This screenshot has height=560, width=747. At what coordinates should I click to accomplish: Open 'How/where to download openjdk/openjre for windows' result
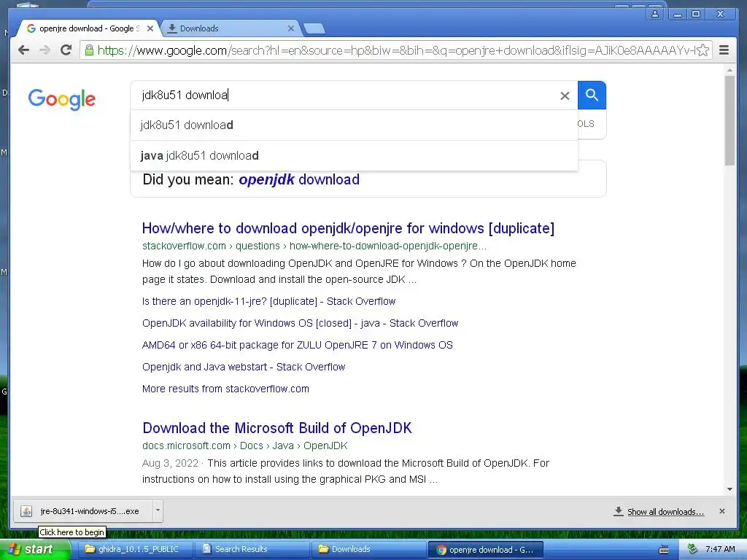[x=348, y=228]
